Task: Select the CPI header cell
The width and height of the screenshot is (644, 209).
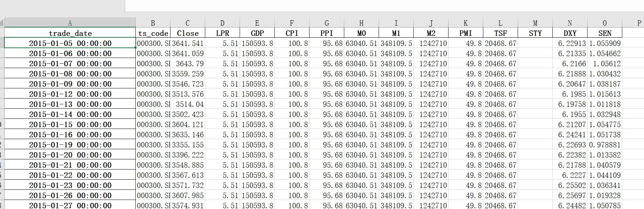Action: point(292,33)
